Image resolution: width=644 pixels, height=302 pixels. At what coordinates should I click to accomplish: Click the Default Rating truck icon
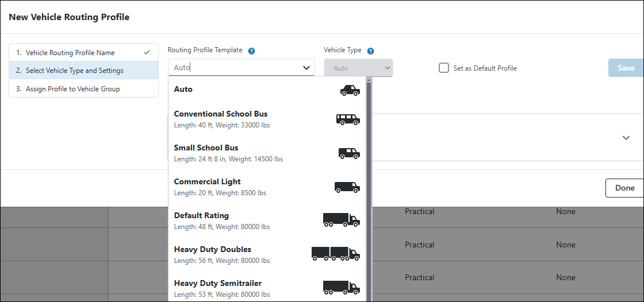pos(341,220)
